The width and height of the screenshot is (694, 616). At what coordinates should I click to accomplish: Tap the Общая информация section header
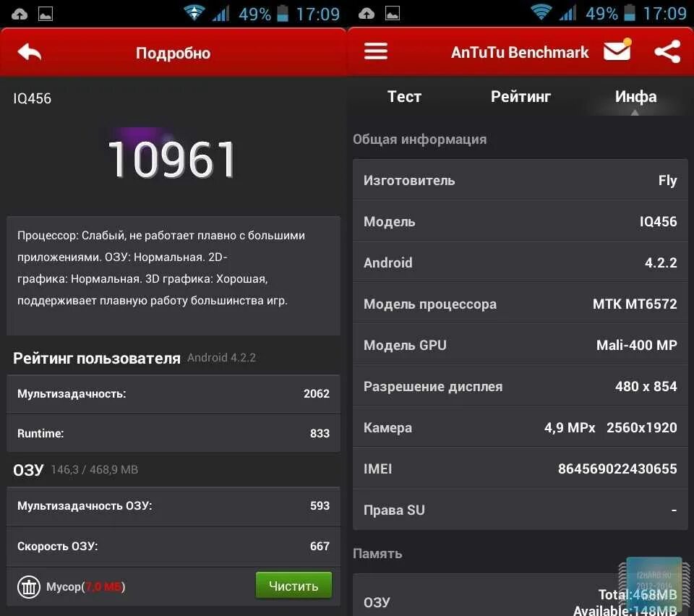419,139
